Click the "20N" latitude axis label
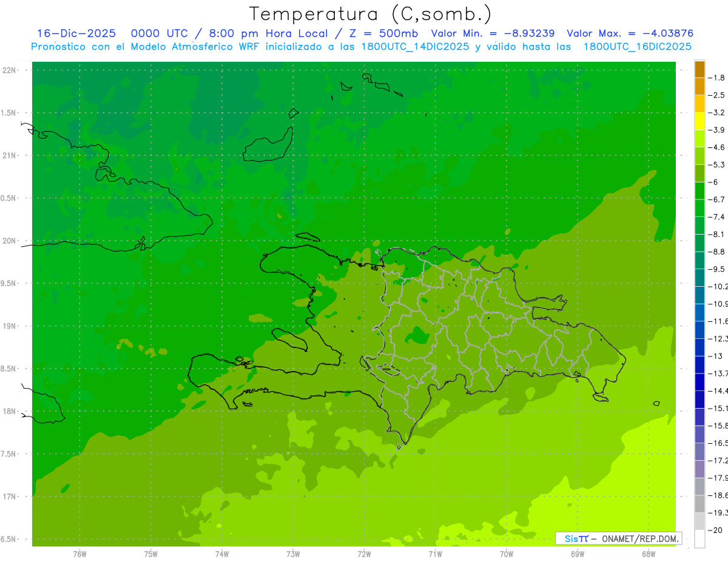The image size is (728, 562). coord(10,241)
